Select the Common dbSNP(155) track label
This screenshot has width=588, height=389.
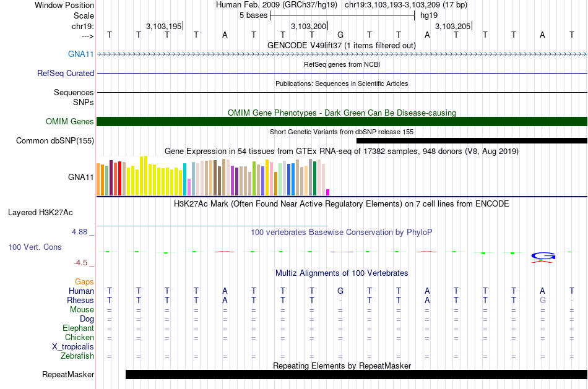pyautogui.click(x=55, y=141)
